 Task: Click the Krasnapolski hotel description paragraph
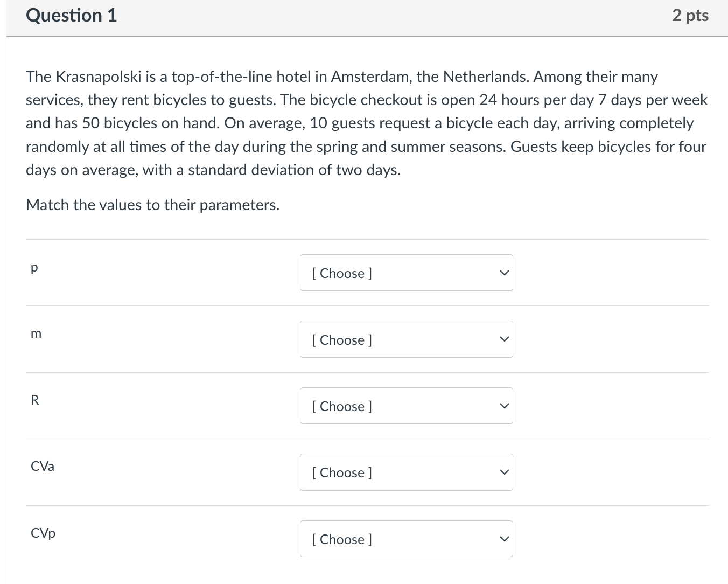[366, 123]
